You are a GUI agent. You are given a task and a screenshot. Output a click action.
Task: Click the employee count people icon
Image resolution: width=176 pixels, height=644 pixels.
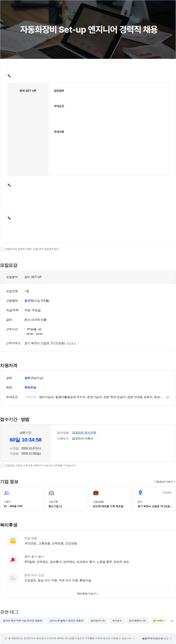pos(7,493)
